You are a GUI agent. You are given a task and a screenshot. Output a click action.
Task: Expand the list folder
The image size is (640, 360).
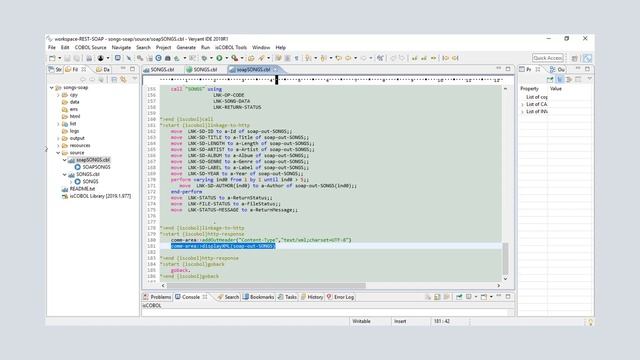tap(58, 124)
